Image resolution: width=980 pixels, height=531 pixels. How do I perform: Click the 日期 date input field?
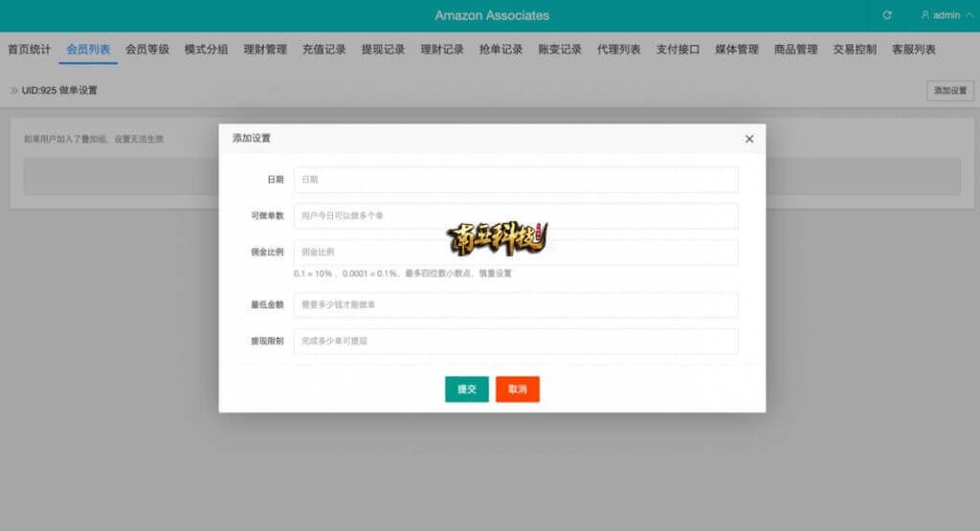(x=516, y=180)
